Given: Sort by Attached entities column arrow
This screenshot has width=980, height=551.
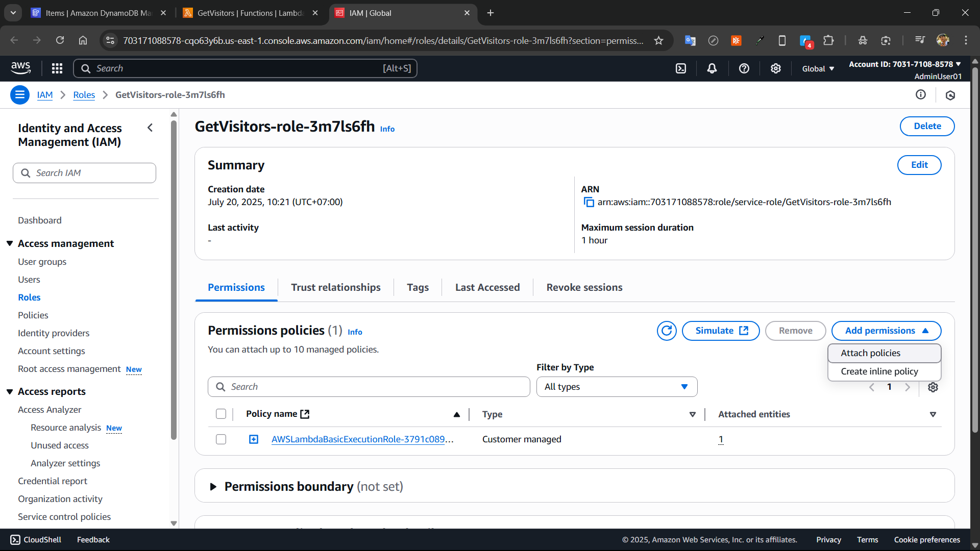Looking at the screenshot, I should coord(933,414).
